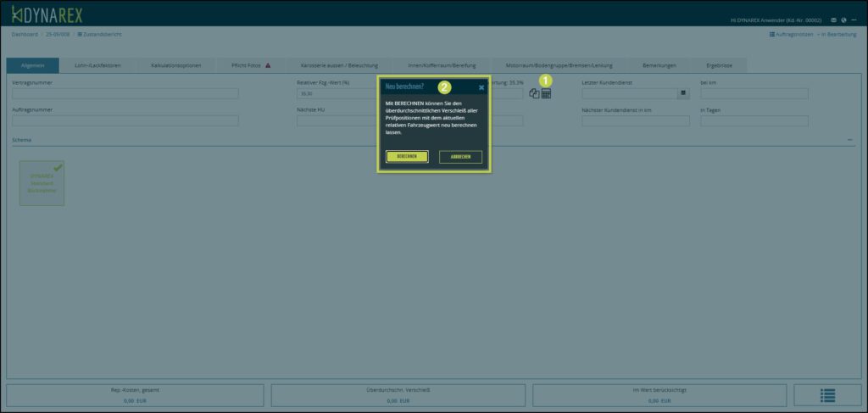Screen dimensions: 868x413
Task: Click the Vertragsnummer input field
Action: 125,94
